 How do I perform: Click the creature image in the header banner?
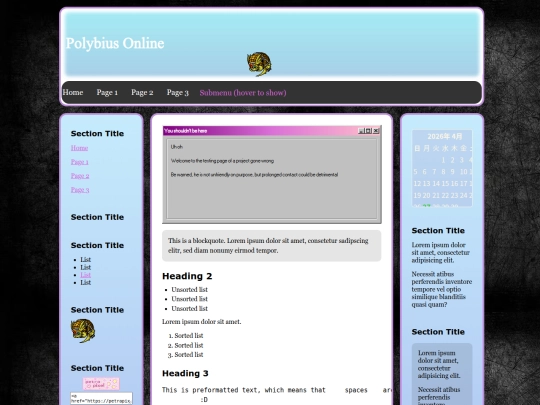pos(259,64)
